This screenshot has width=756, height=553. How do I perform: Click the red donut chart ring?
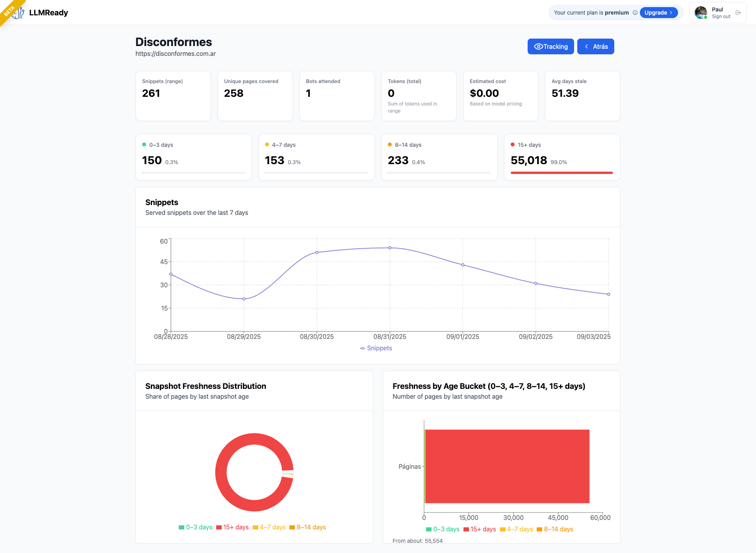tap(221, 472)
